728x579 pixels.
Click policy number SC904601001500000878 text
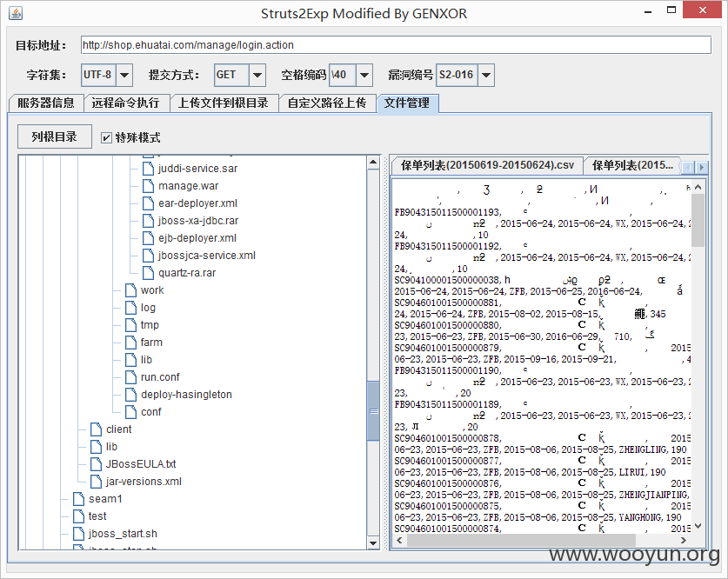pos(448,438)
